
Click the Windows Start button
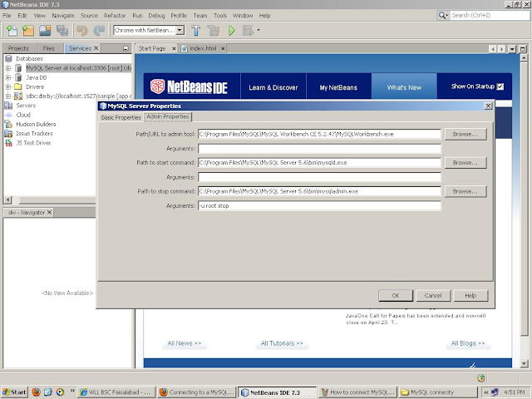[15, 392]
